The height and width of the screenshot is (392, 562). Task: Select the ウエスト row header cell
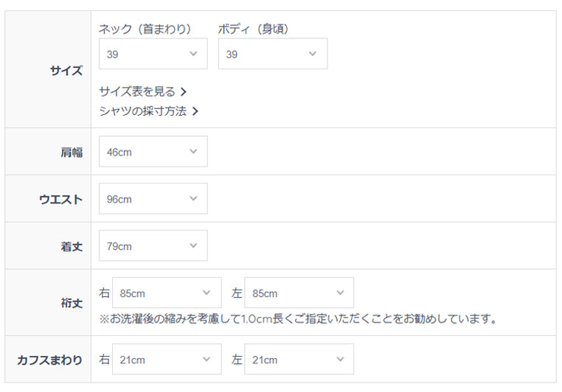point(48,199)
